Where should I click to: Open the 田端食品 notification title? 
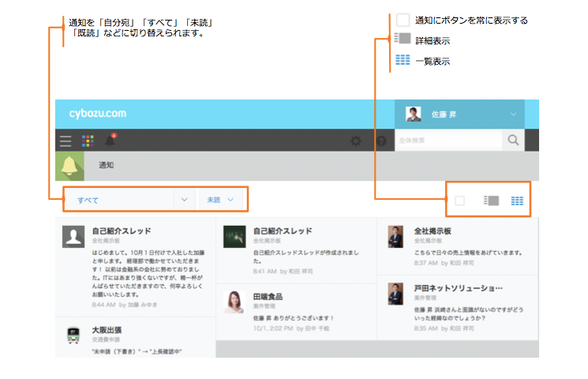(x=268, y=297)
